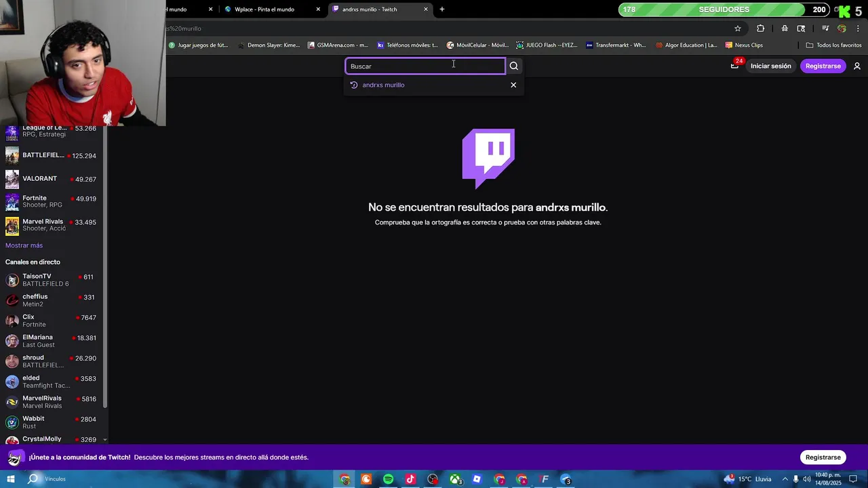Open Demon Slayer: Kime... bookmark
Image resolution: width=868 pixels, height=488 pixels.
(x=269, y=45)
